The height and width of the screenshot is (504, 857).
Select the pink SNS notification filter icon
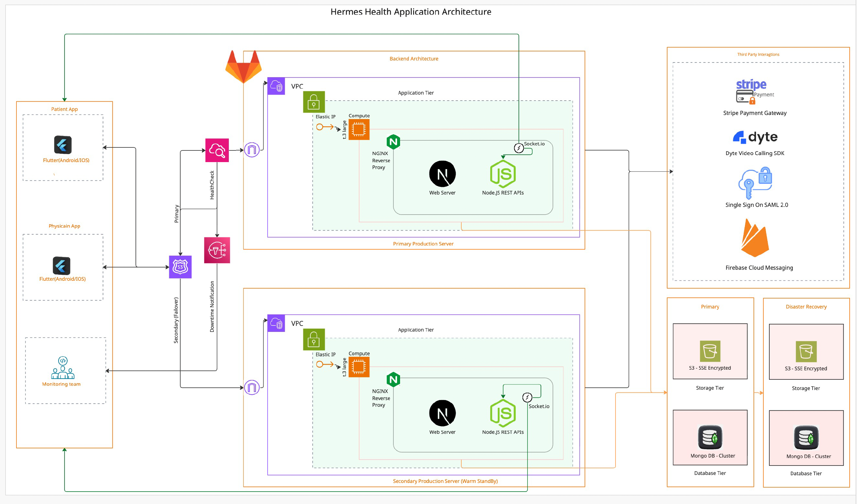217,250
